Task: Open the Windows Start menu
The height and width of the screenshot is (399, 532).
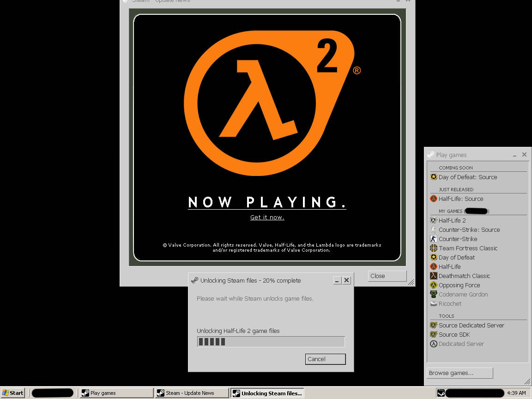Action: coord(13,393)
